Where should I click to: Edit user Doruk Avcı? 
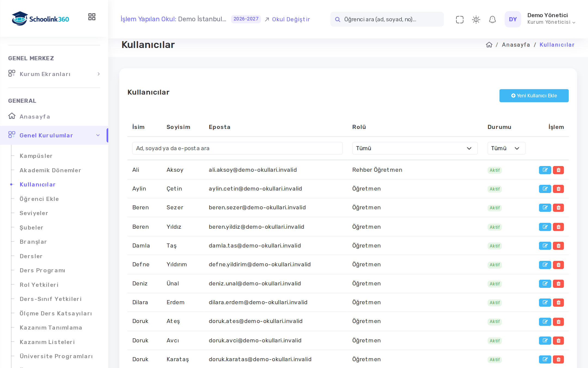coord(545,340)
